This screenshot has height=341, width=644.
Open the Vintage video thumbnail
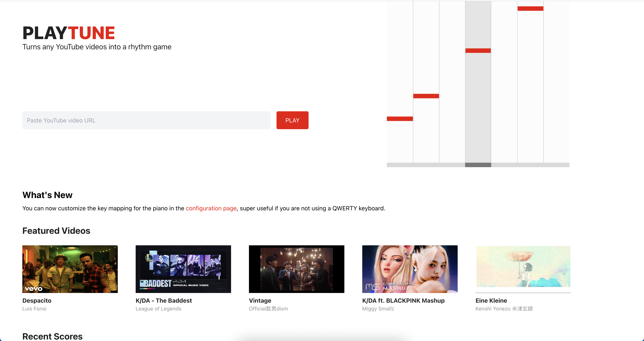pyautogui.click(x=296, y=269)
